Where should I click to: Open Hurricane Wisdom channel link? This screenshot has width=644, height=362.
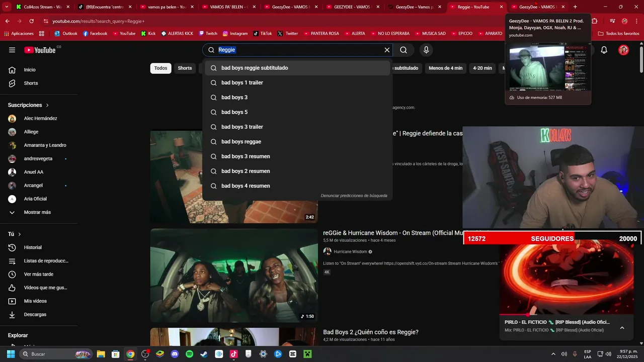[x=350, y=252]
